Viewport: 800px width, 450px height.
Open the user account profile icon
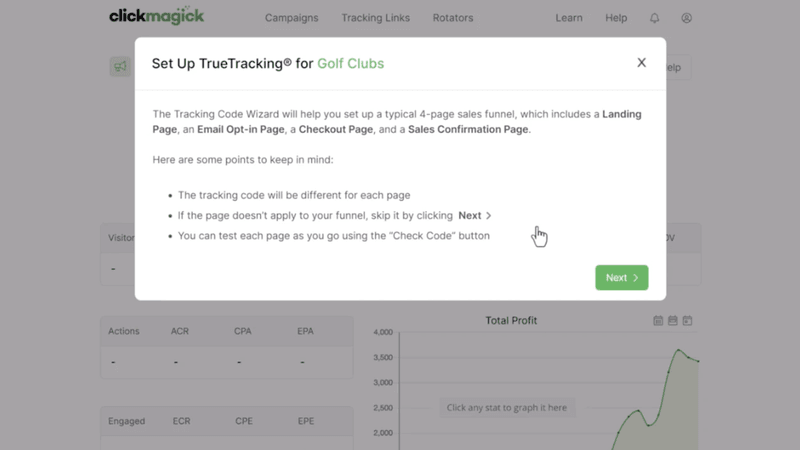pyautogui.click(x=686, y=18)
